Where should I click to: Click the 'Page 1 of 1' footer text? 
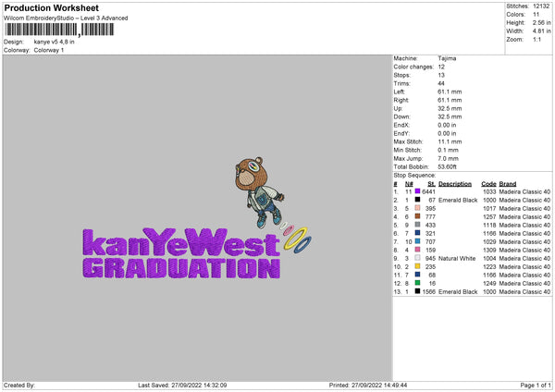pyautogui.click(x=536, y=385)
